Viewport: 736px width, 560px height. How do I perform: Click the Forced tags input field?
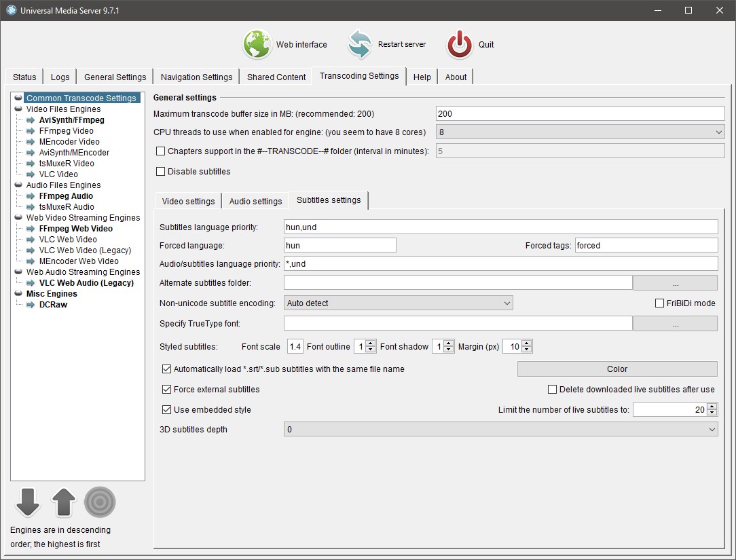646,246
